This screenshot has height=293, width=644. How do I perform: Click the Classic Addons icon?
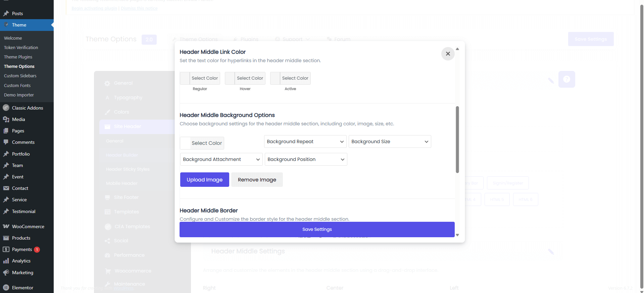(6, 108)
